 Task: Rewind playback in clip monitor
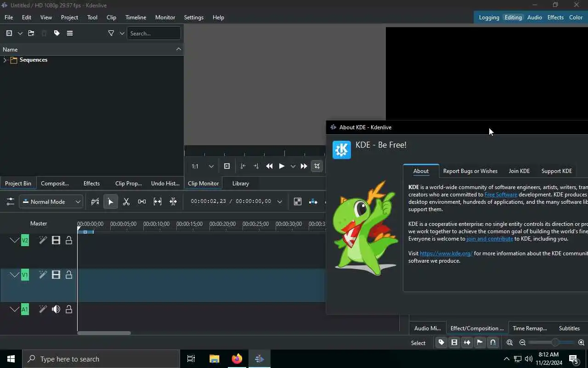(x=269, y=166)
